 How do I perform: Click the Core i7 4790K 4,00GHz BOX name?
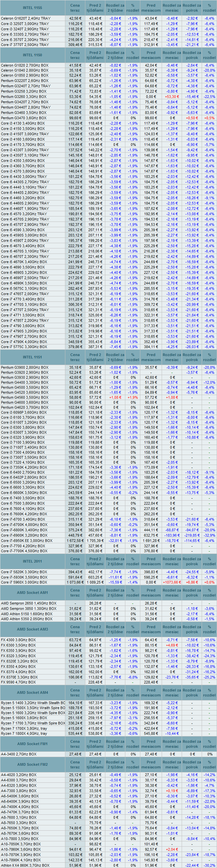point(24,342)
